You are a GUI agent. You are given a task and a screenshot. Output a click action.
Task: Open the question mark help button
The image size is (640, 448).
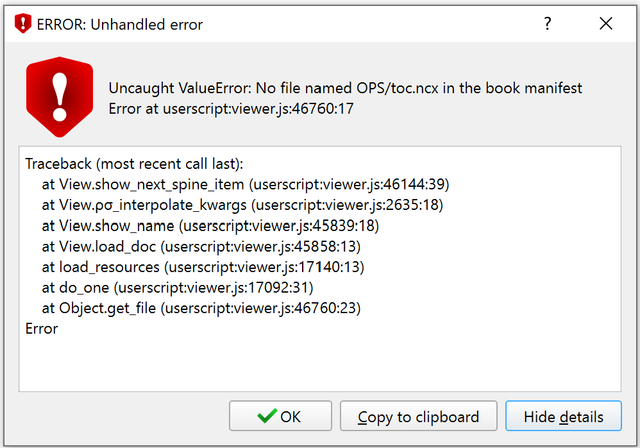547,24
